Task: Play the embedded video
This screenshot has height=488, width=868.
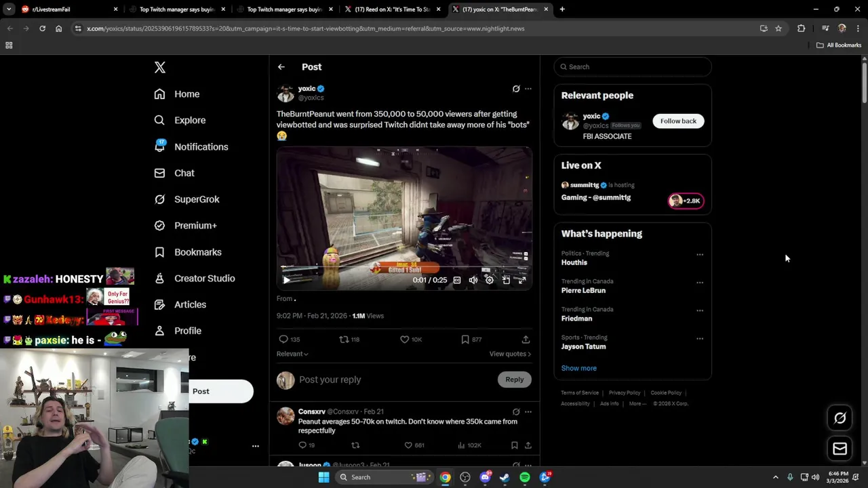Action: click(x=286, y=280)
